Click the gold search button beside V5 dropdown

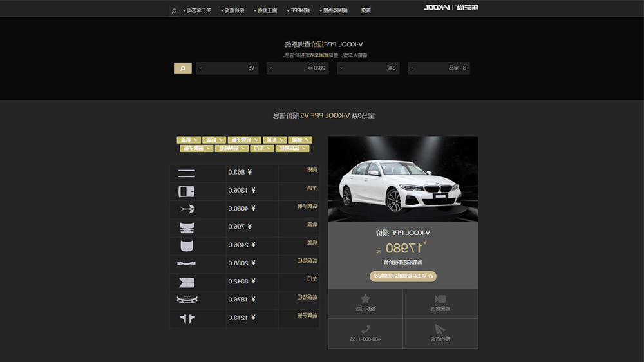183,68
